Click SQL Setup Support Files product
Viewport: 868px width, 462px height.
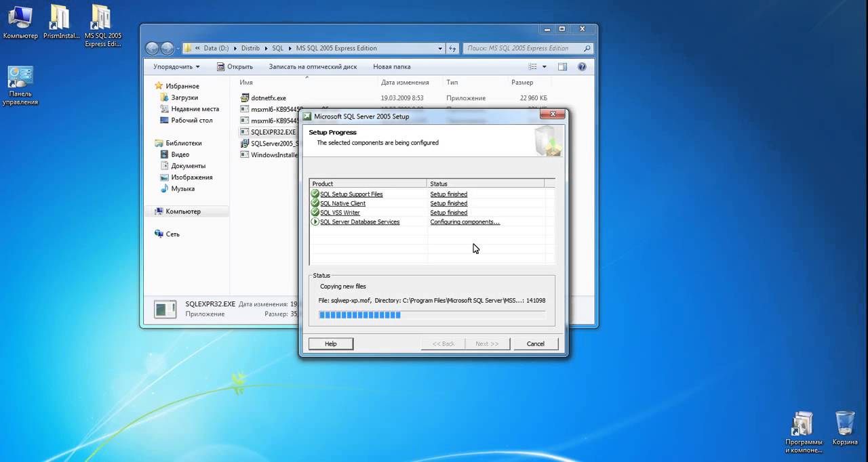[351, 194]
